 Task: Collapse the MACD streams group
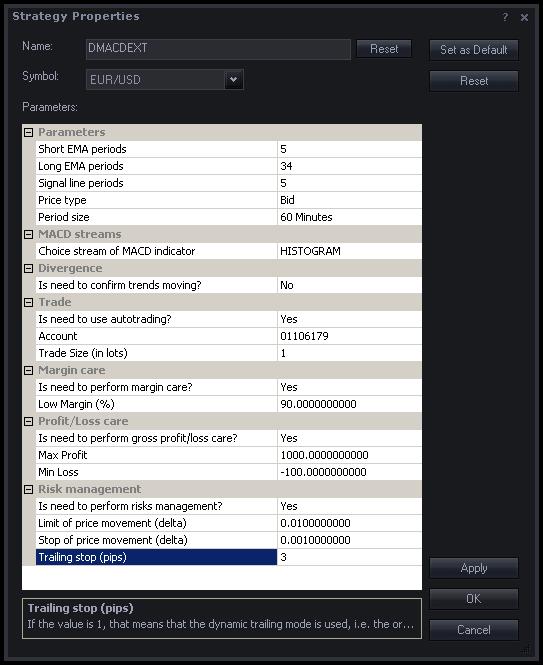click(28, 234)
